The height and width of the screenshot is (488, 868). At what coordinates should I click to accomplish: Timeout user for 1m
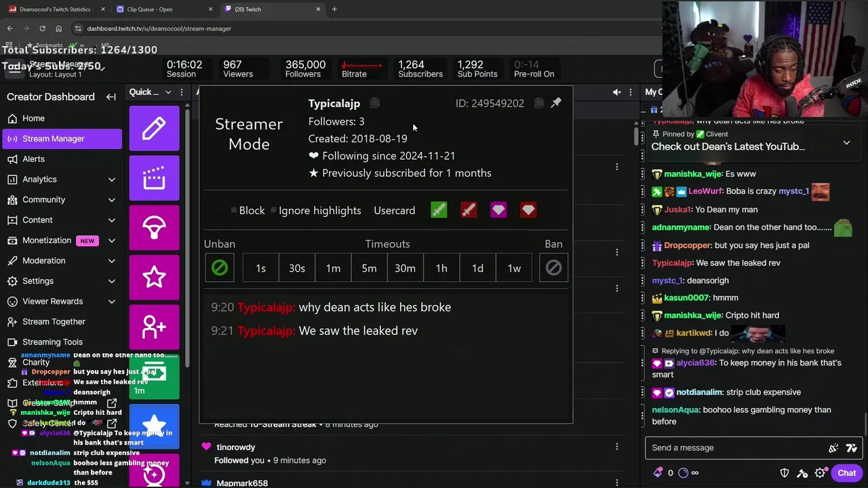333,268
